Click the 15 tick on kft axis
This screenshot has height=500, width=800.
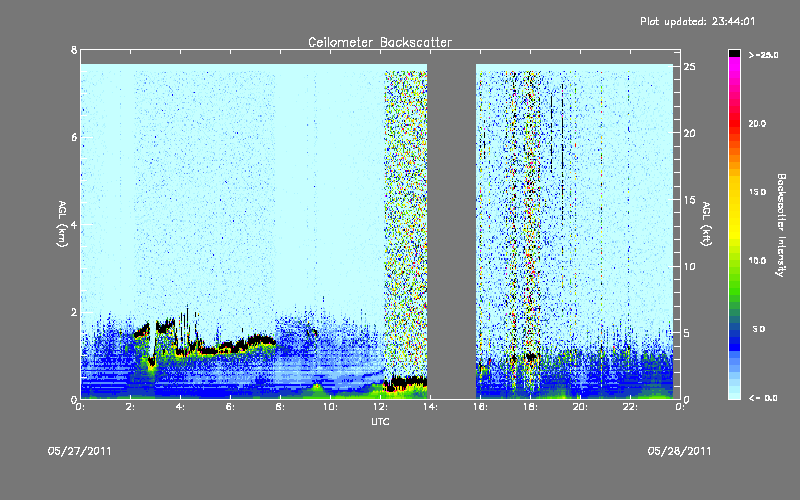[x=689, y=200]
